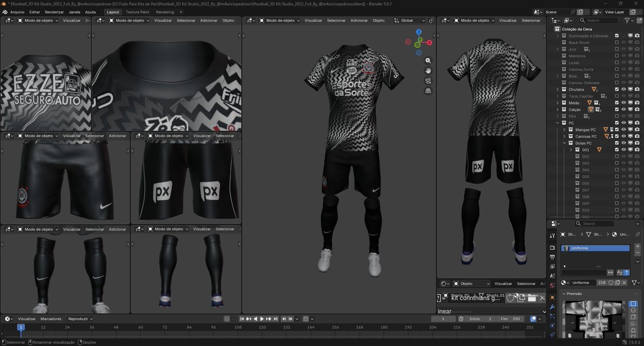Collapse the Golas PC collection
The width and height of the screenshot is (644, 346).
pyautogui.click(x=564, y=143)
